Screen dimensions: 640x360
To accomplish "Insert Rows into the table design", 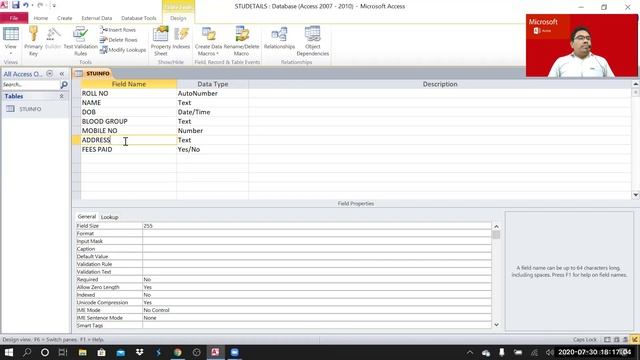I will tap(118, 30).
